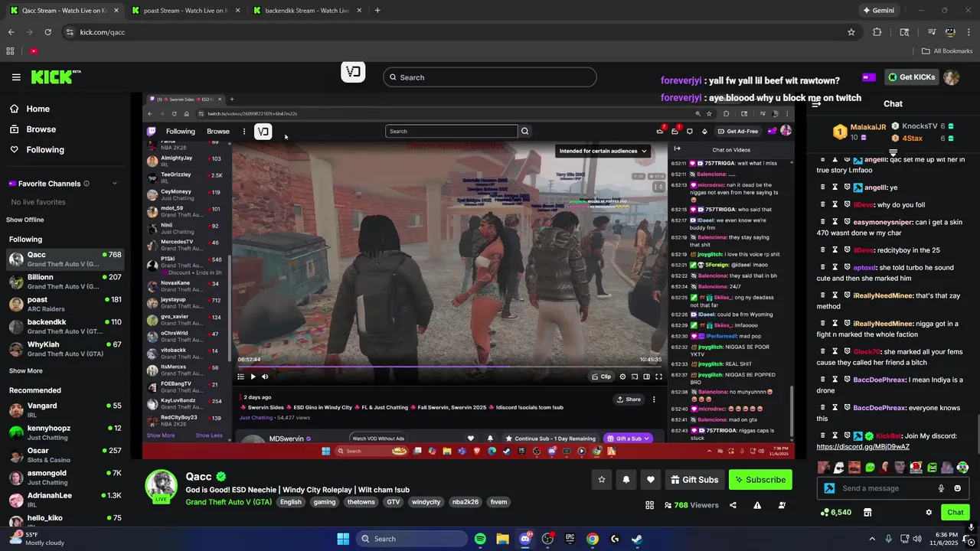The height and width of the screenshot is (551, 980).
Task: Focus the Kick search field
Action: coord(489,77)
